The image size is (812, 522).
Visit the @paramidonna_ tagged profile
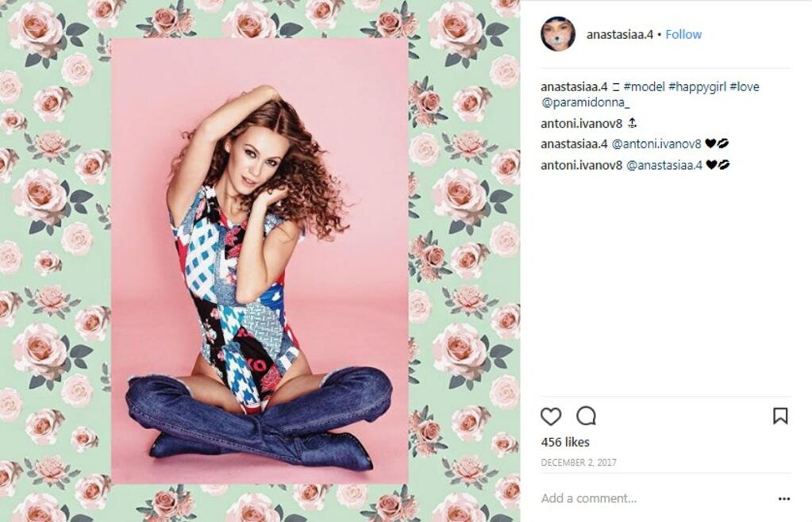click(585, 102)
